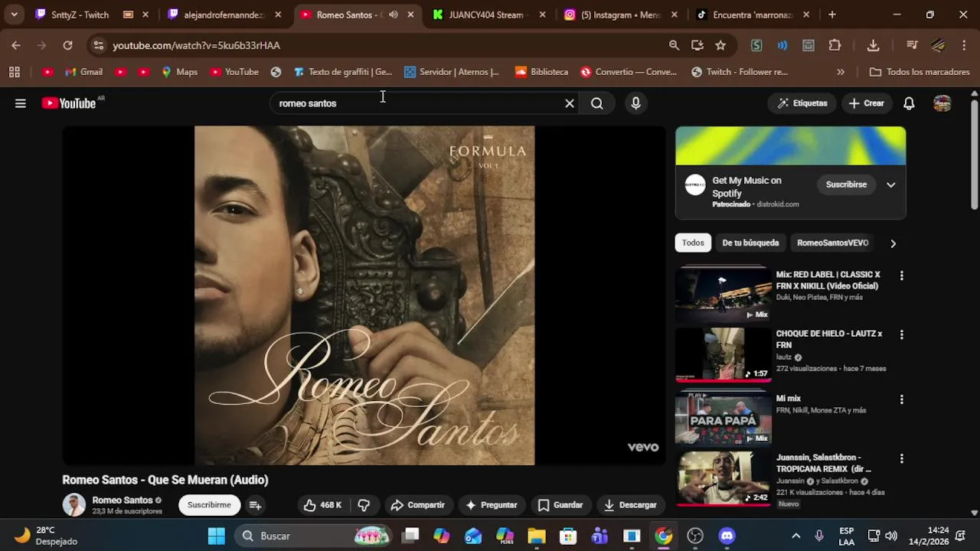This screenshot has height=551, width=980.
Task: Expand hidden bookmarks with double chevron
Action: 841,72
